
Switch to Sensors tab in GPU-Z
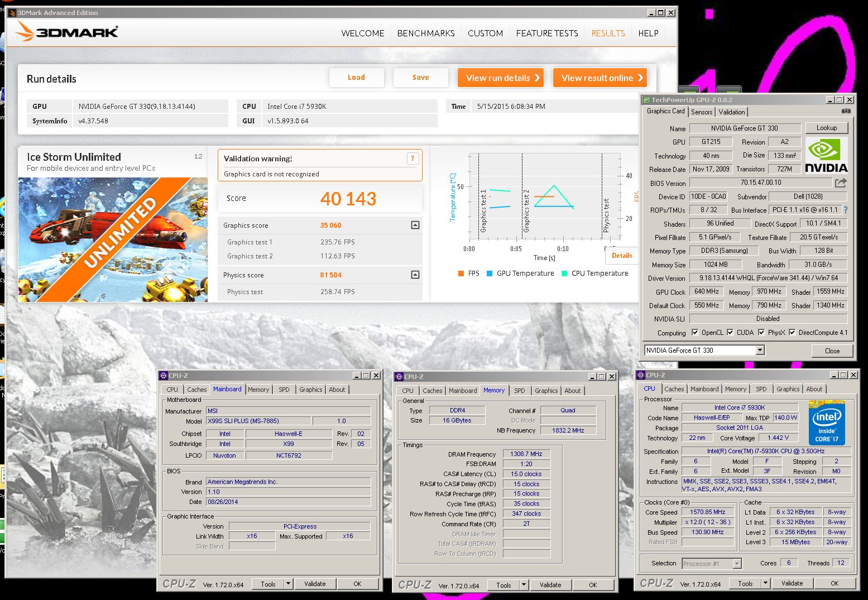pos(702,112)
